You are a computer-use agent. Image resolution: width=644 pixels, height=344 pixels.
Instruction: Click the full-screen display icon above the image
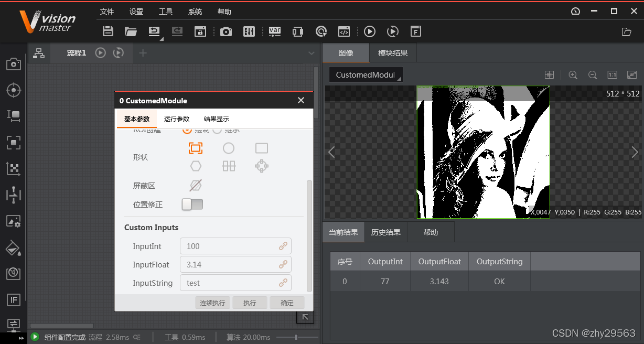point(549,75)
